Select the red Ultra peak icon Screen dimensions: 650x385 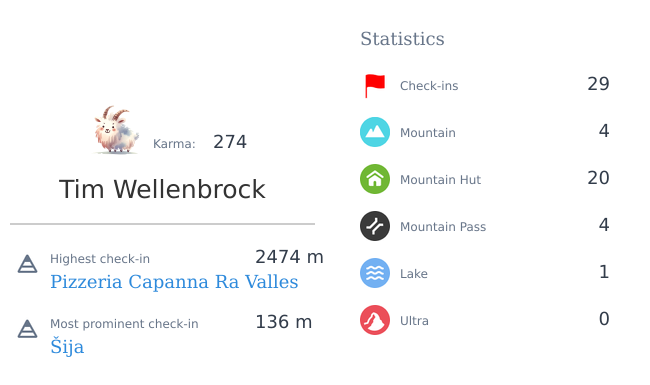tap(375, 320)
